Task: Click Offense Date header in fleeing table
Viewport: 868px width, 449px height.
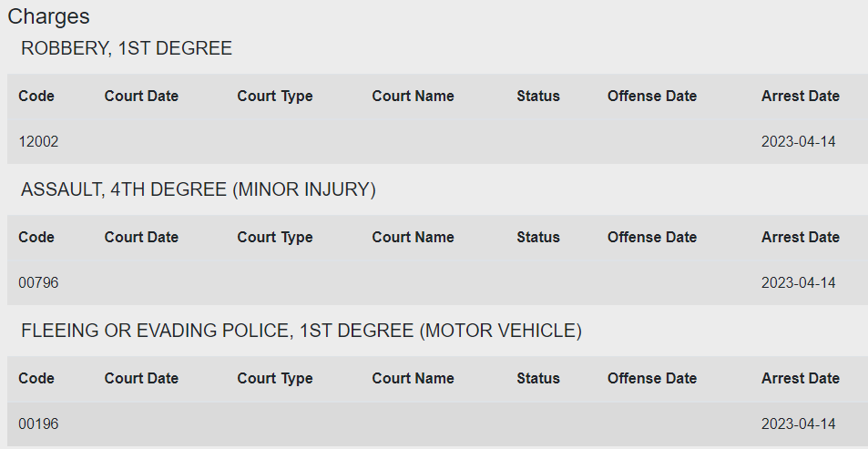Action: pos(651,378)
